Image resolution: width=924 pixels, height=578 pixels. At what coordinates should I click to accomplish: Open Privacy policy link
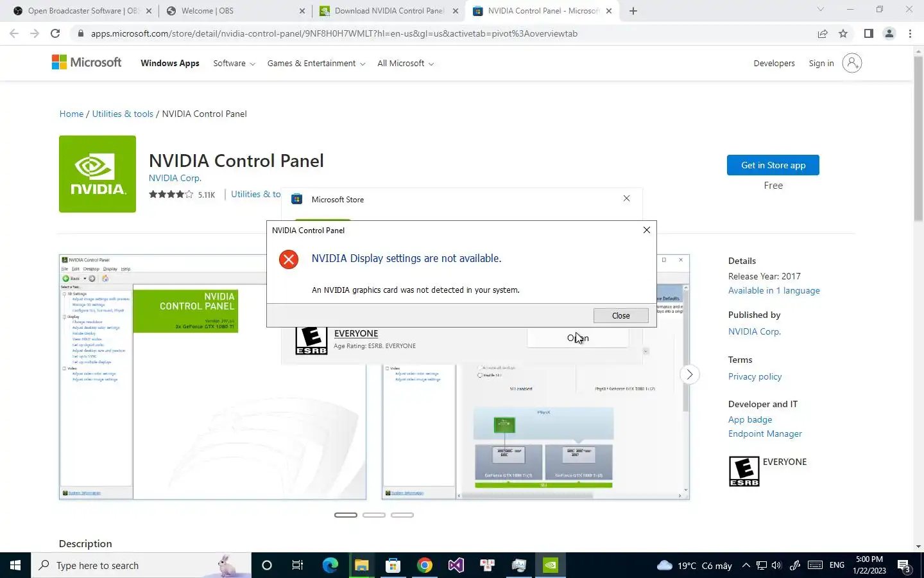(x=755, y=376)
